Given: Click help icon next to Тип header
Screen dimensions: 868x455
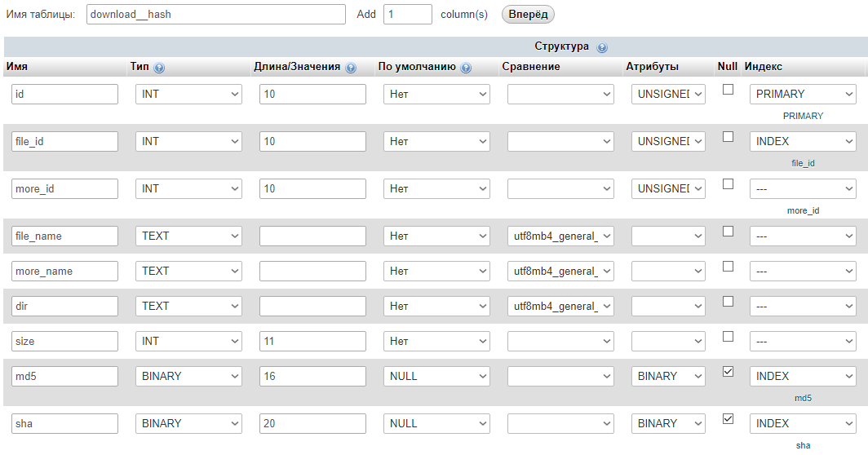Looking at the screenshot, I should (x=159, y=68).
